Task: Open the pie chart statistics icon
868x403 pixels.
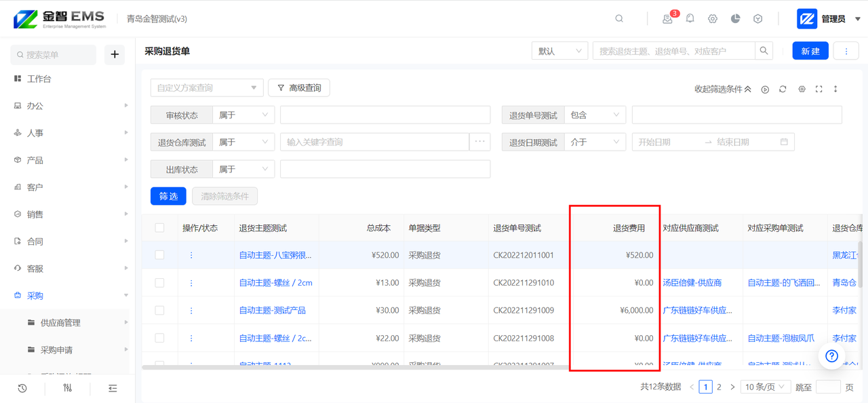Action: [x=735, y=19]
